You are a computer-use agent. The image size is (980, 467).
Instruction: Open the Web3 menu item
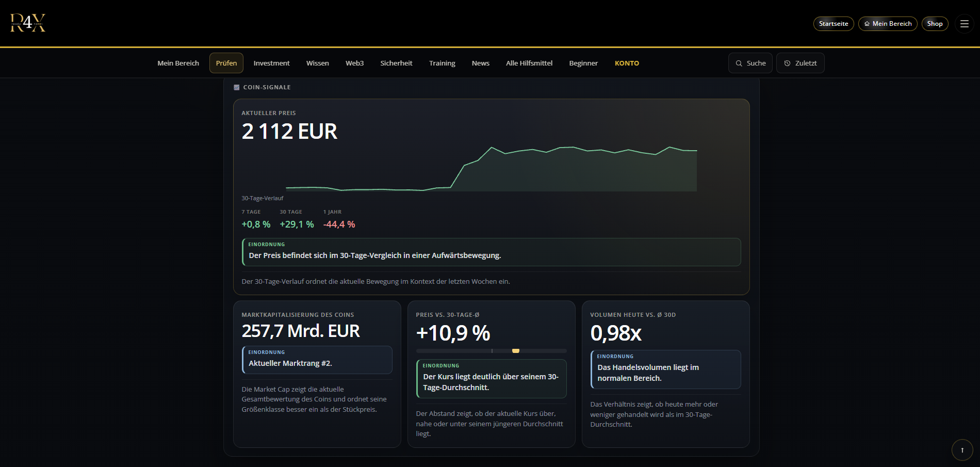click(355, 63)
